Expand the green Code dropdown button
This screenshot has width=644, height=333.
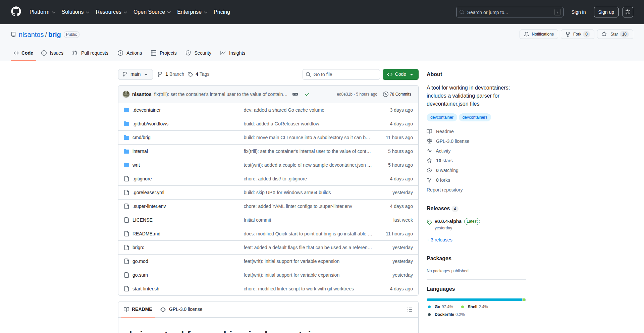(400, 74)
